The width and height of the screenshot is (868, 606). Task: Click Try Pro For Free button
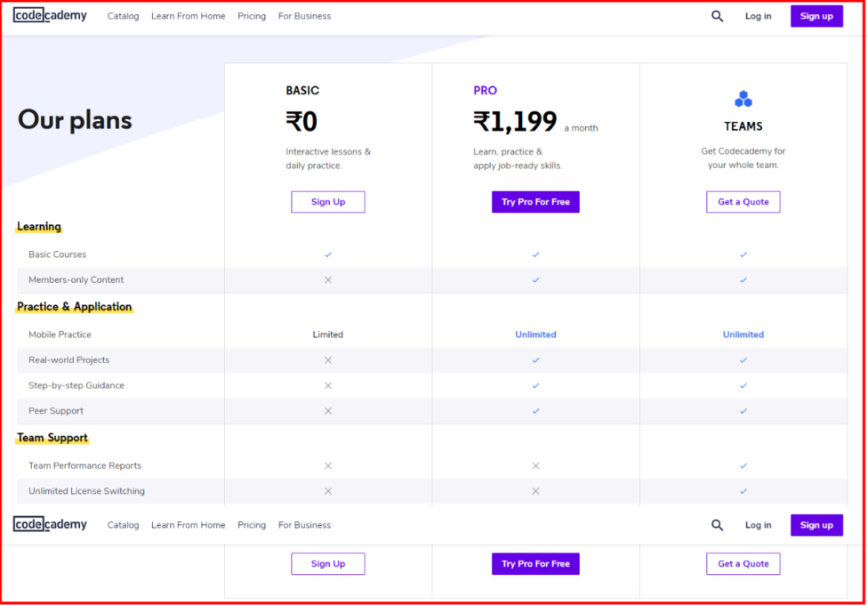535,202
